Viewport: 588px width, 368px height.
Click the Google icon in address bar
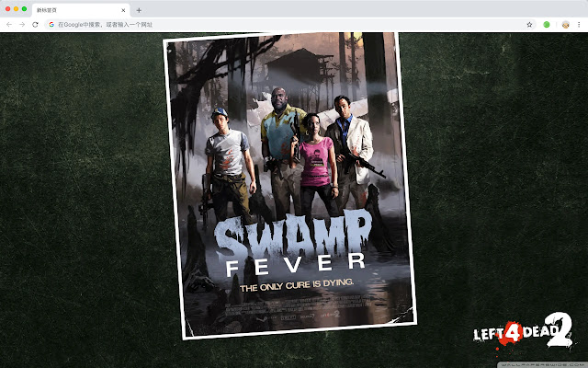point(51,25)
